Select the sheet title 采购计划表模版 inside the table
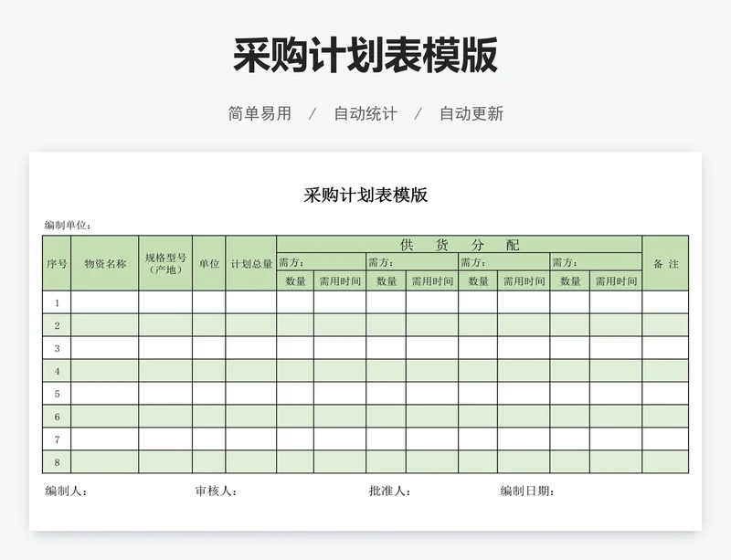The width and height of the screenshot is (731, 560). click(365, 195)
